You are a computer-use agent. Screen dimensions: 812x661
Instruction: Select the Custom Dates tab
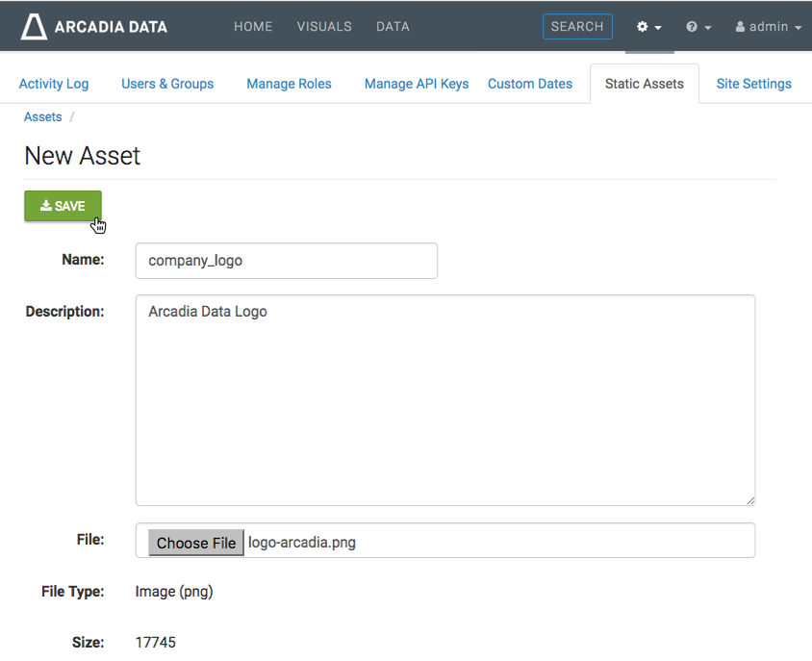pos(530,84)
